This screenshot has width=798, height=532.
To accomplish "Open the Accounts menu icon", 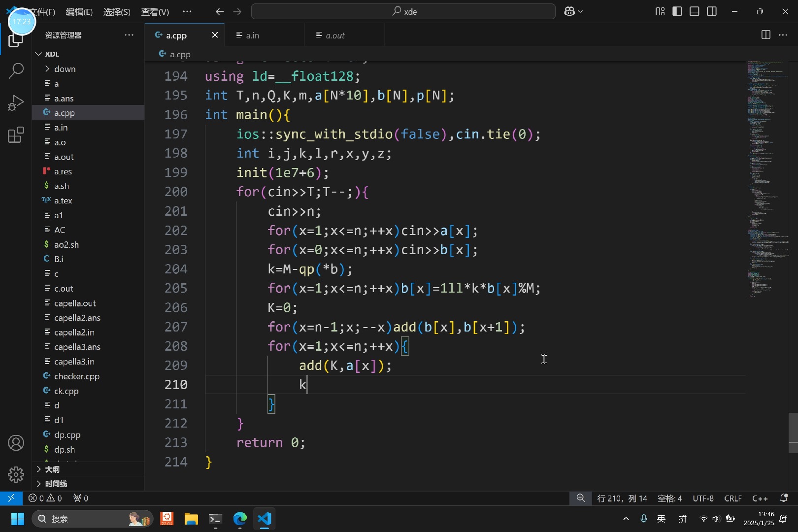I will (x=16, y=443).
